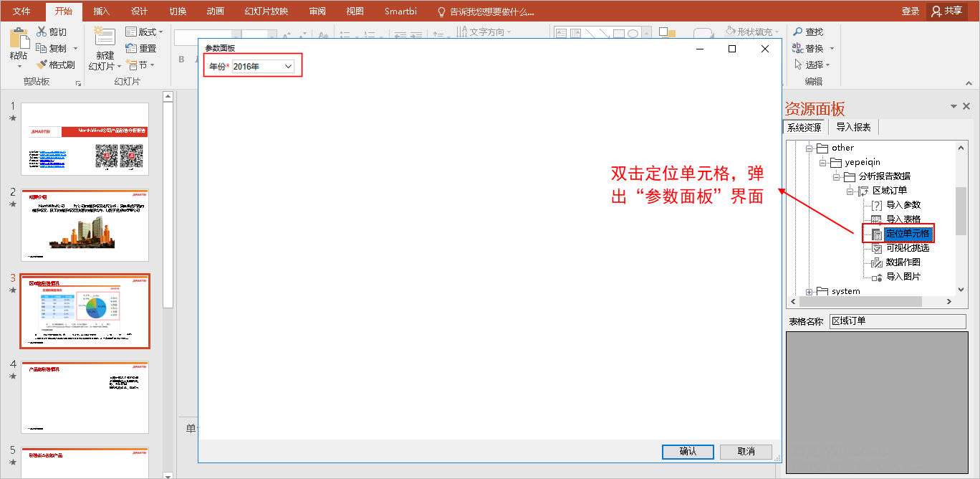The height and width of the screenshot is (479, 980).
Task: Select the Format Painter brush icon
Action: [42, 65]
